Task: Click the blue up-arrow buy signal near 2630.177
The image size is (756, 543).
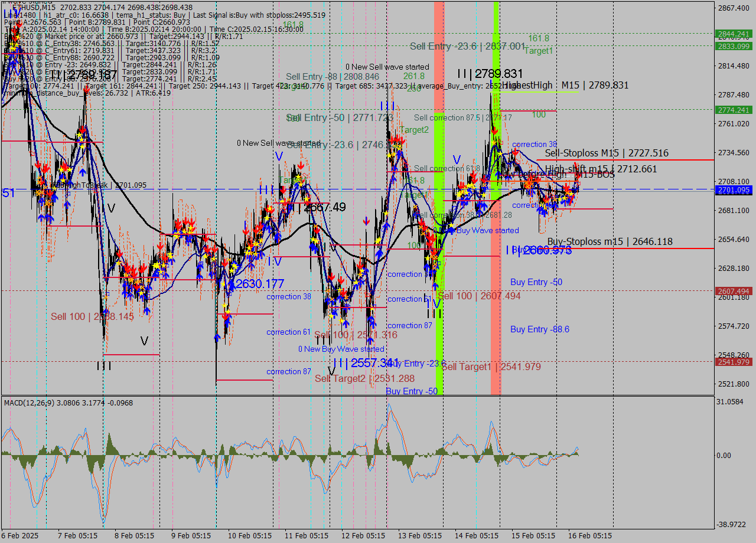Action: tap(230, 285)
